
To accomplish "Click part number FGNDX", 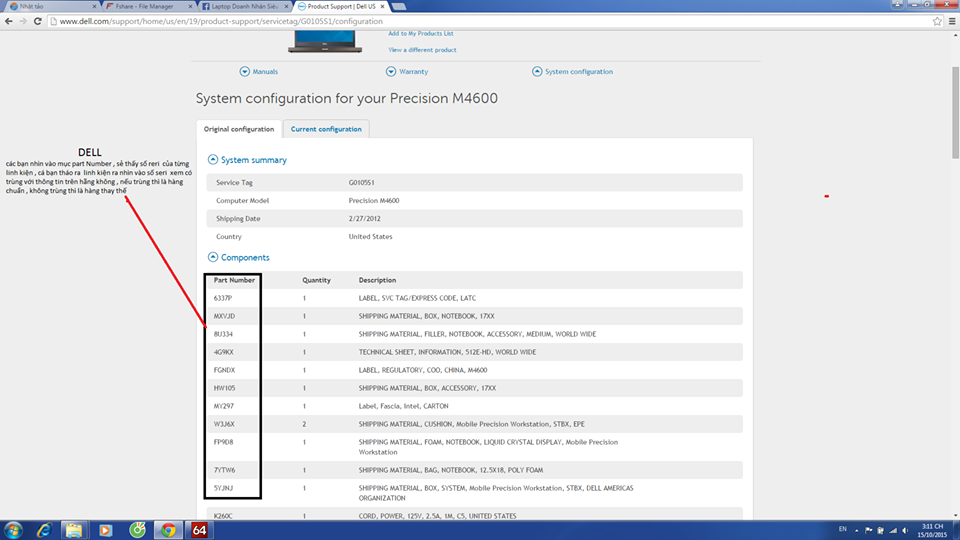I will tap(224, 370).
